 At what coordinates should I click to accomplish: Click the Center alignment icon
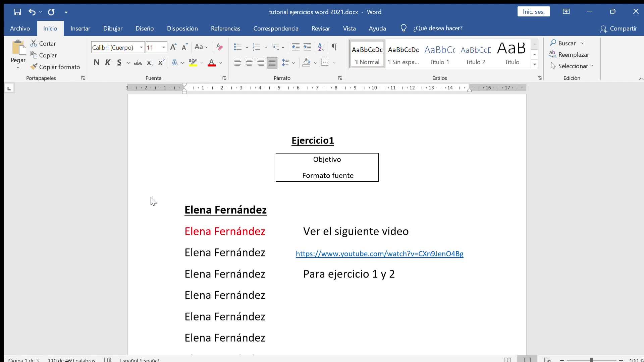pyautogui.click(x=249, y=63)
